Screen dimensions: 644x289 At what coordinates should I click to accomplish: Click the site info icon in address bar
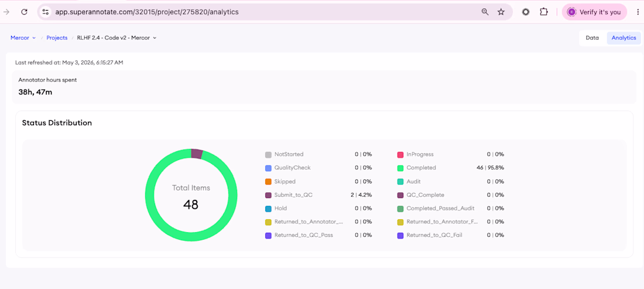pyautogui.click(x=46, y=12)
